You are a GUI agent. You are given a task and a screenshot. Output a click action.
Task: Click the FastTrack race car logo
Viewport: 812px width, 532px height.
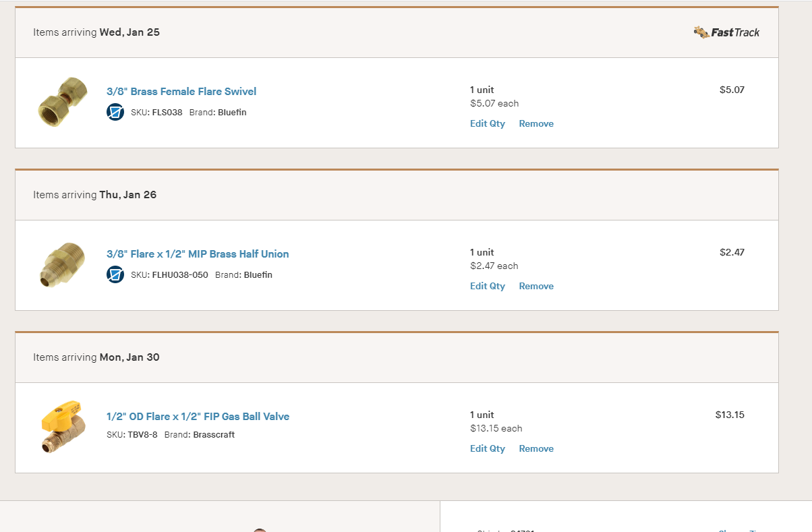726,32
